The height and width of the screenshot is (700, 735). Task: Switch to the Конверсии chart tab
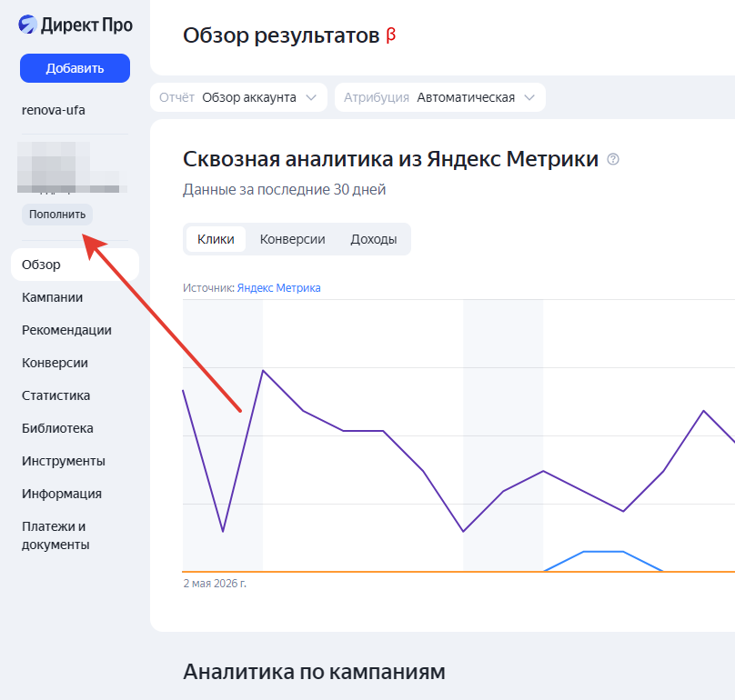[293, 239]
